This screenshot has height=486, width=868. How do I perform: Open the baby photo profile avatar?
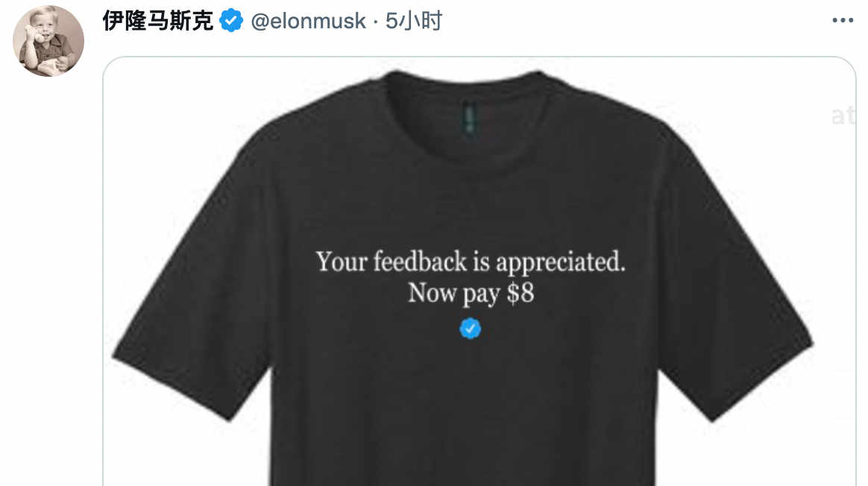coord(48,40)
